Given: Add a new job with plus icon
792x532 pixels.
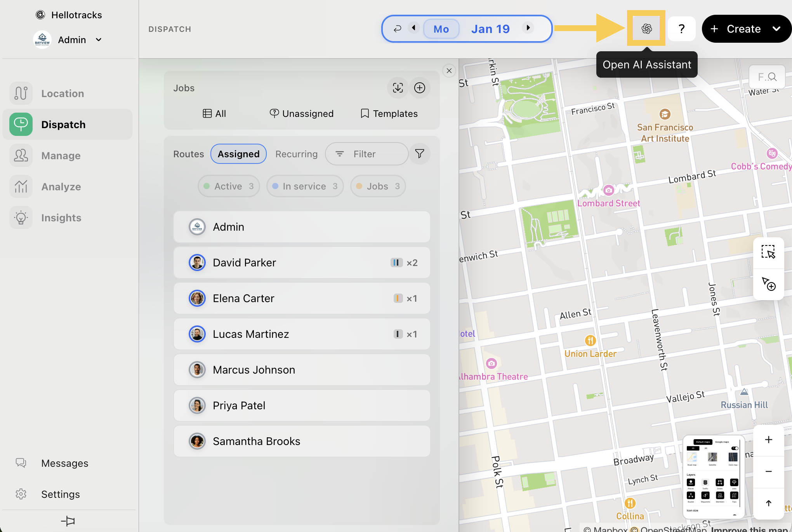Looking at the screenshot, I should point(419,88).
